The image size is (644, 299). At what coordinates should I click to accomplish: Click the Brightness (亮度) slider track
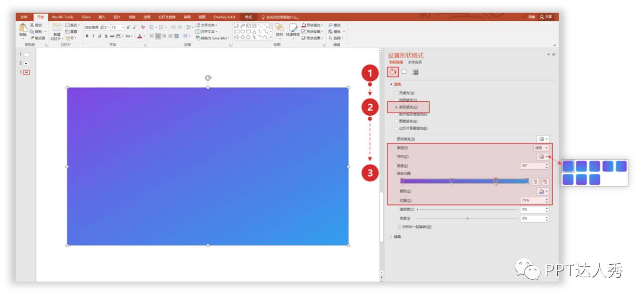coord(467,219)
